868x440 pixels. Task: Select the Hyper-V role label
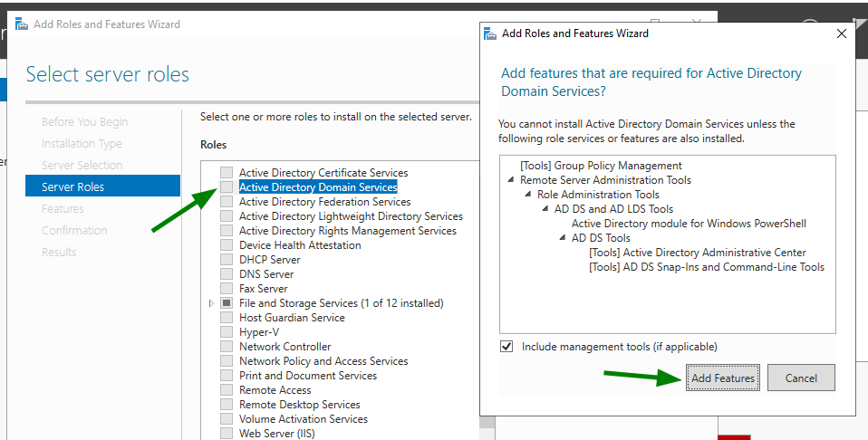259,332
